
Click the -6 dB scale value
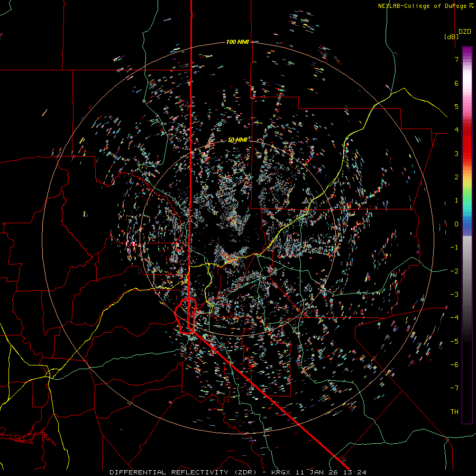pyautogui.click(x=454, y=365)
